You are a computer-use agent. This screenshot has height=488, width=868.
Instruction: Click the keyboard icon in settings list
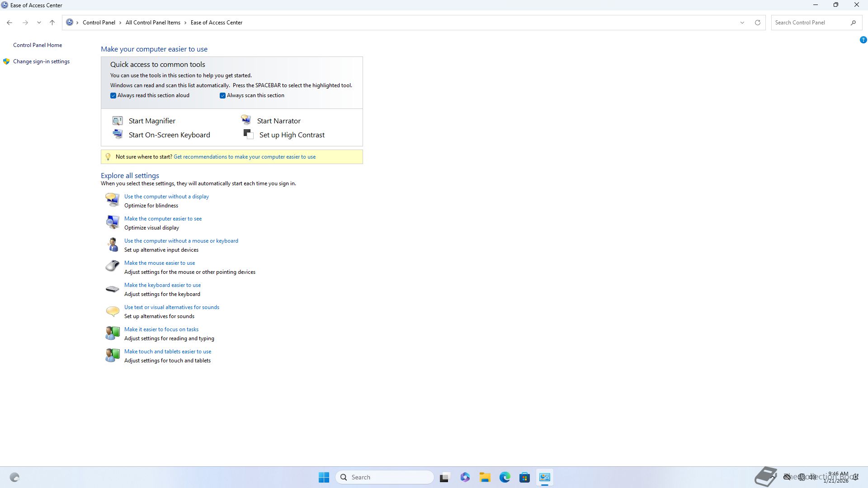[x=112, y=289]
